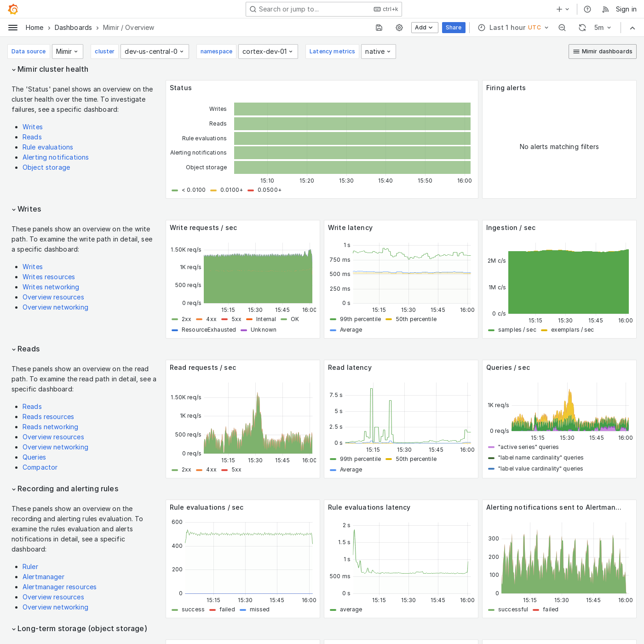Open the namespace cortex-dev-01 dropdown
The width and height of the screenshot is (644, 644).
click(268, 52)
